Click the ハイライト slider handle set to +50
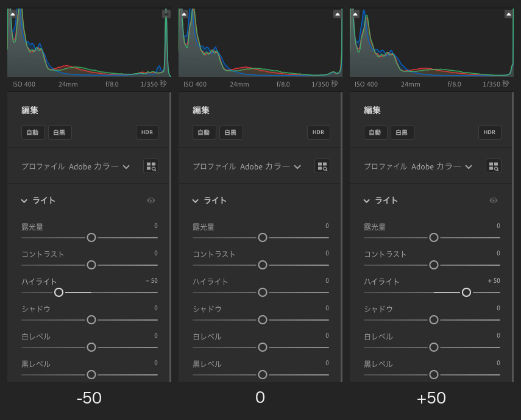521x420 pixels. pos(466,293)
